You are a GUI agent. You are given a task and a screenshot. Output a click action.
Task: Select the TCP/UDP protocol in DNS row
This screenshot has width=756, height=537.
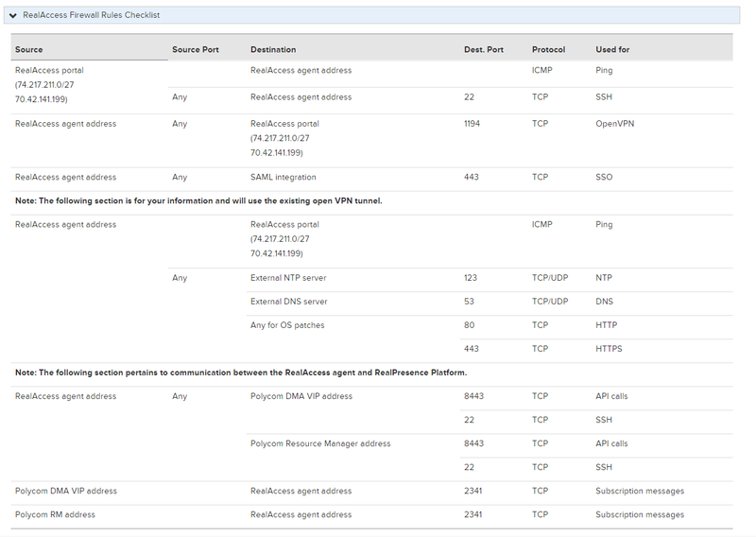click(550, 302)
